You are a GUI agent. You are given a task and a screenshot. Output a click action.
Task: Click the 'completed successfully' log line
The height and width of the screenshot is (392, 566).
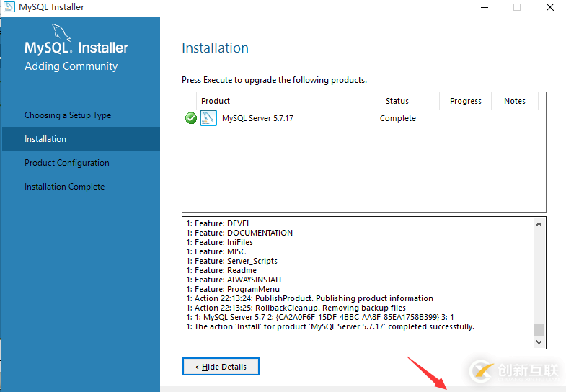click(x=330, y=326)
